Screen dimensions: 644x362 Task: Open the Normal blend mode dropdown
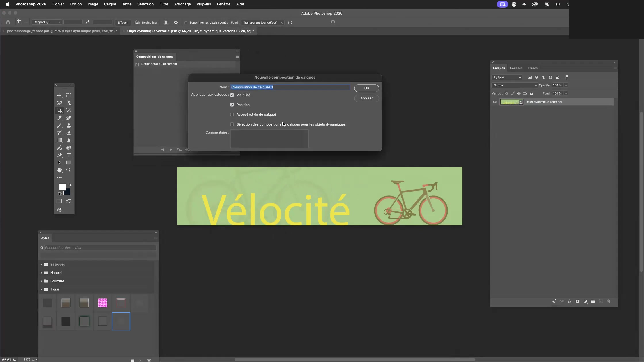[x=515, y=85]
